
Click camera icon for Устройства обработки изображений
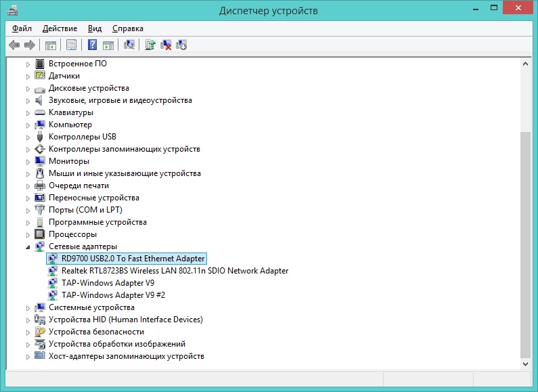[40, 344]
